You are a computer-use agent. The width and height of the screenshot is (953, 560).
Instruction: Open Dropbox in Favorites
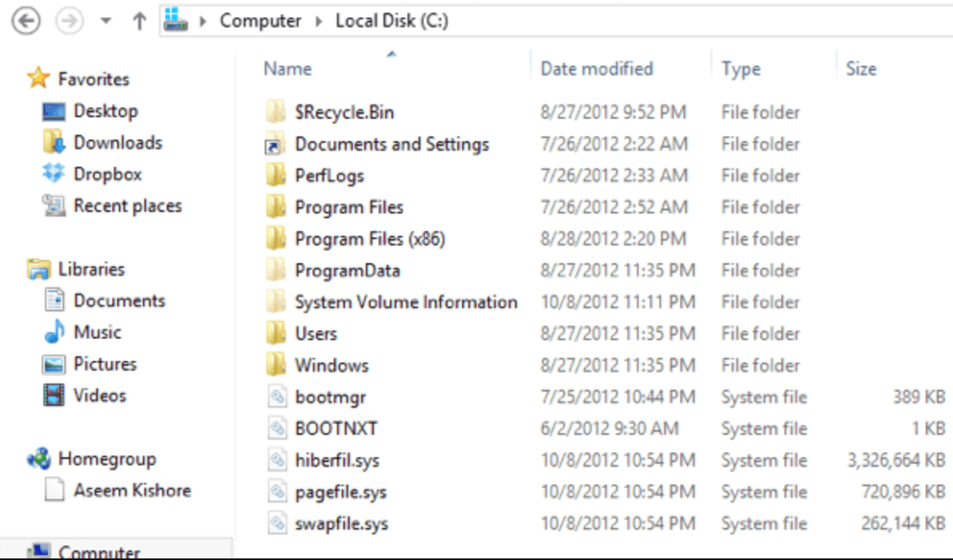(x=107, y=174)
